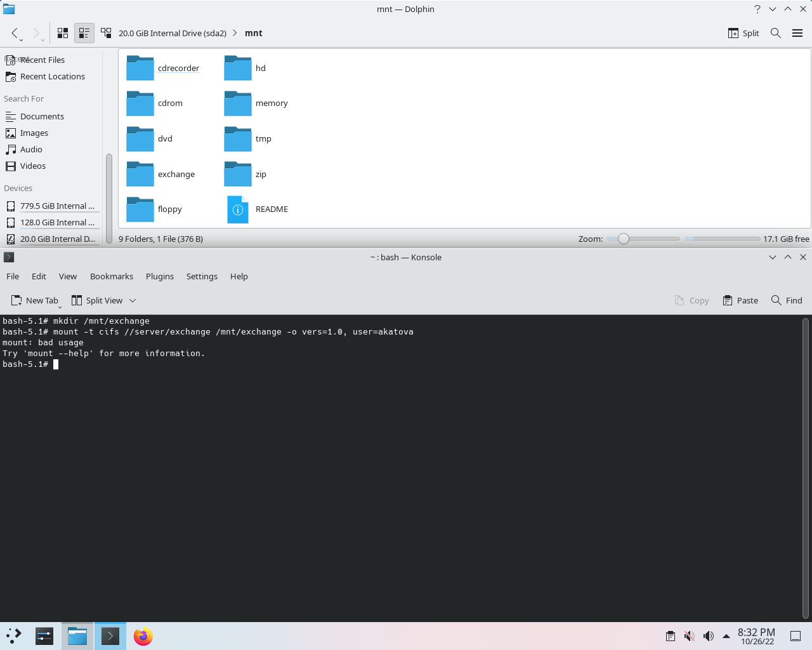Select the 128.0 GiB Internal device
The width and height of the screenshot is (812, 650).
[51, 222]
